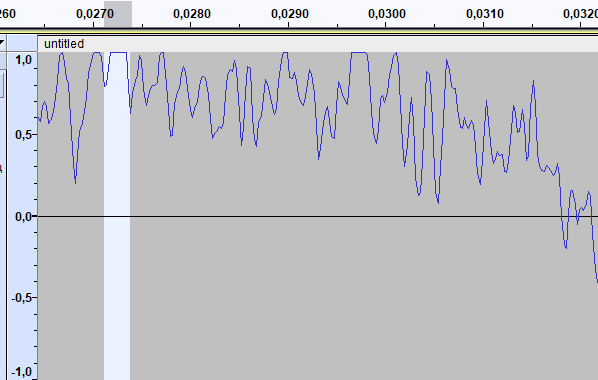Select the 'untitled' clip name label
The width and height of the screenshot is (598, 380).
(x=64, y=44)
